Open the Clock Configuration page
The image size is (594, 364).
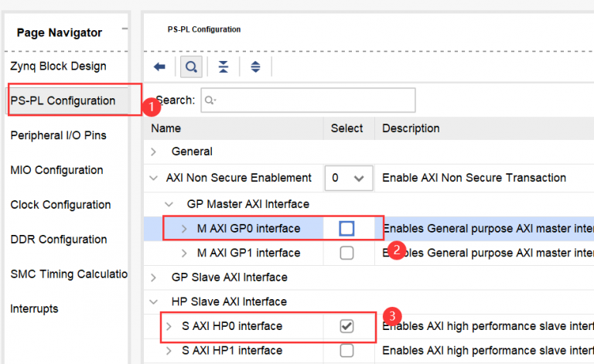coord(60,205)
